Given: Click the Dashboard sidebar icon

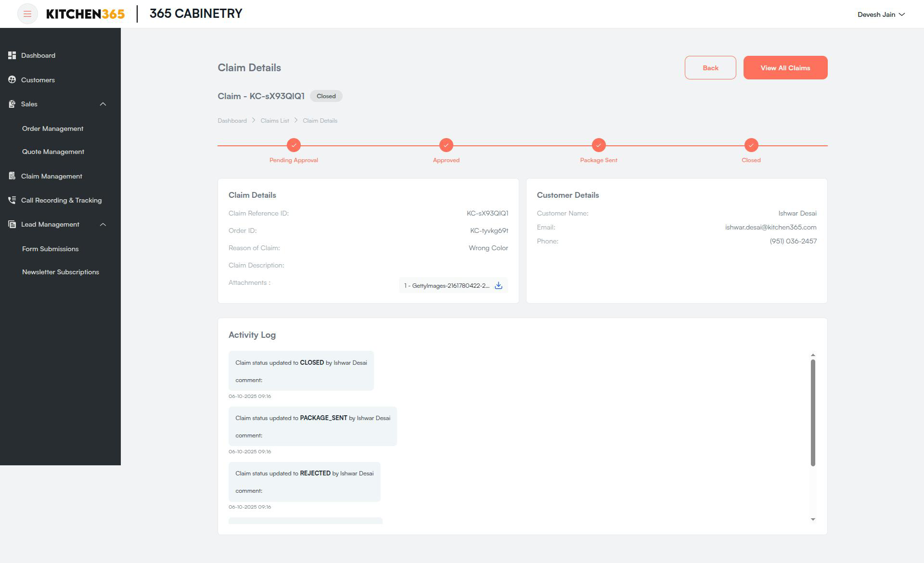Looking at the screenshot, I should point(12,55).
